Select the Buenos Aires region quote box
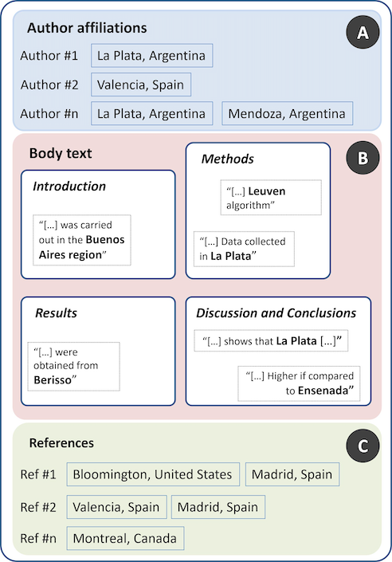Image resolution: width=392 pixels, height=562 pixels. 82,240
